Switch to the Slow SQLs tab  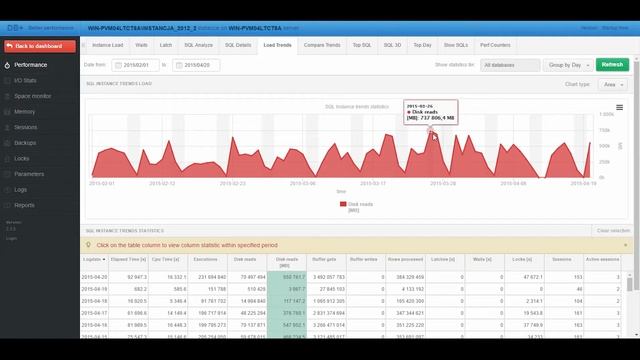[456, 45]
